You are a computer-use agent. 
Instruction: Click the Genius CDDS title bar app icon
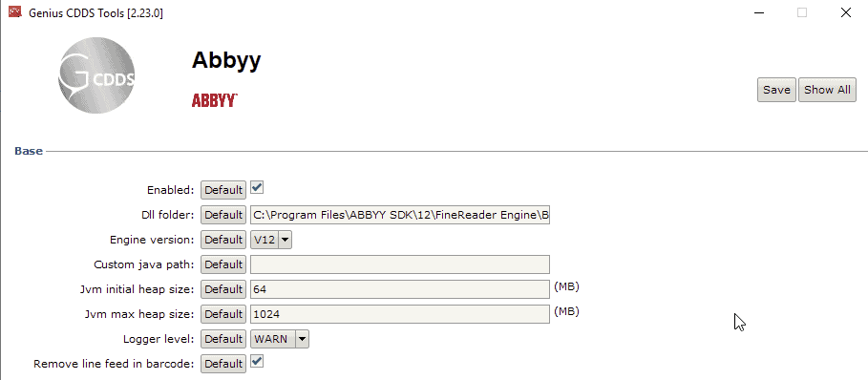[x=15, y=12]
